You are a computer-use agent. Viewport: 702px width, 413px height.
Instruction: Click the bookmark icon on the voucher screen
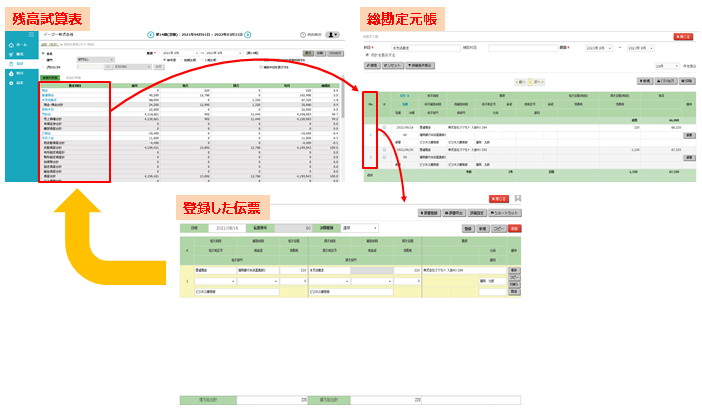[518, 199]
